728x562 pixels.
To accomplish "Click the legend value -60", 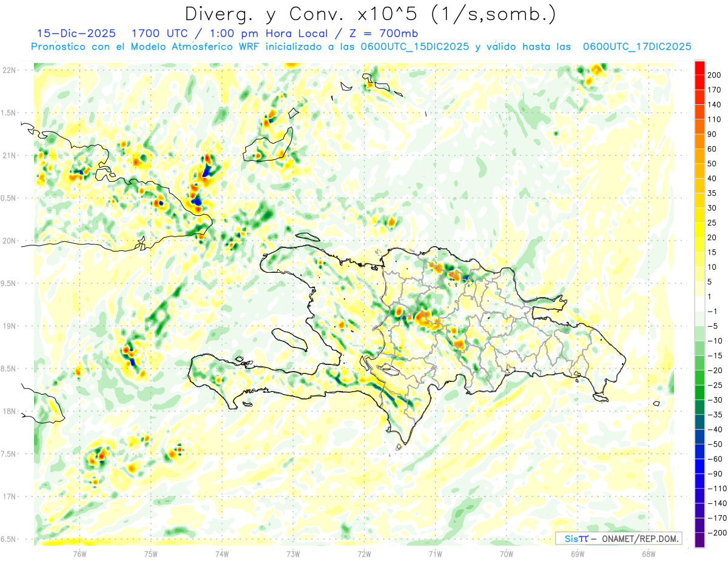I will (716, 459).
